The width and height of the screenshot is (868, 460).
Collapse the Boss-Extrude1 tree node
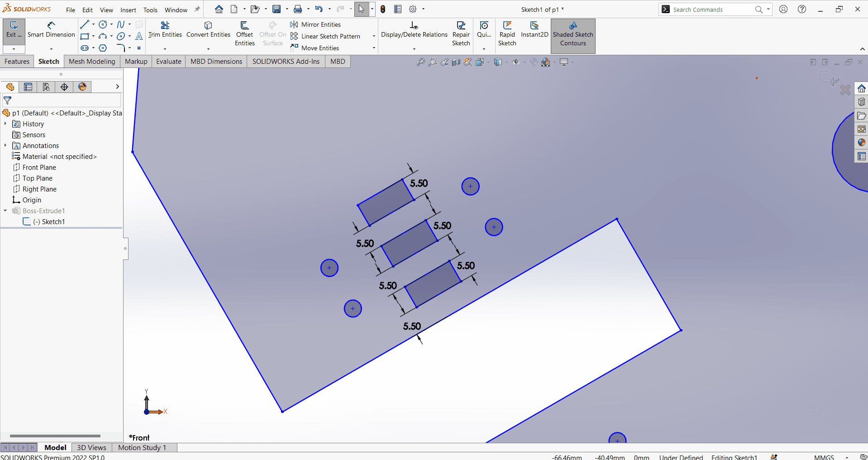pos(5,211)
